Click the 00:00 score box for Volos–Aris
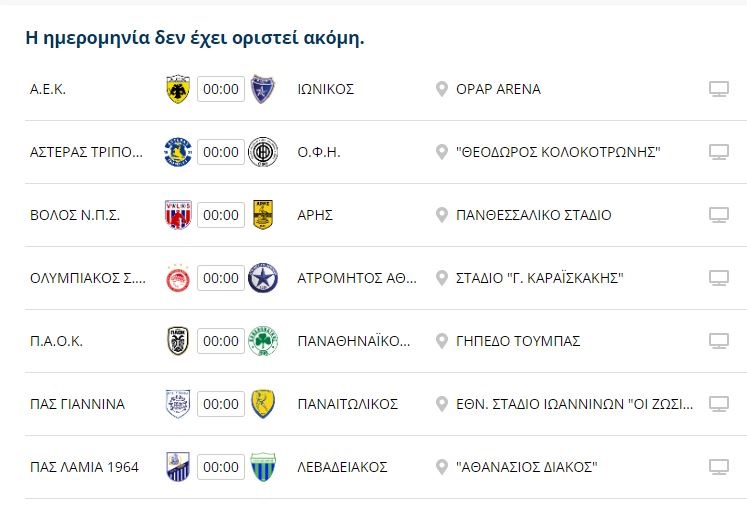Image resolution: width=747 pixels, height=507 pixels. click(221, 215)
